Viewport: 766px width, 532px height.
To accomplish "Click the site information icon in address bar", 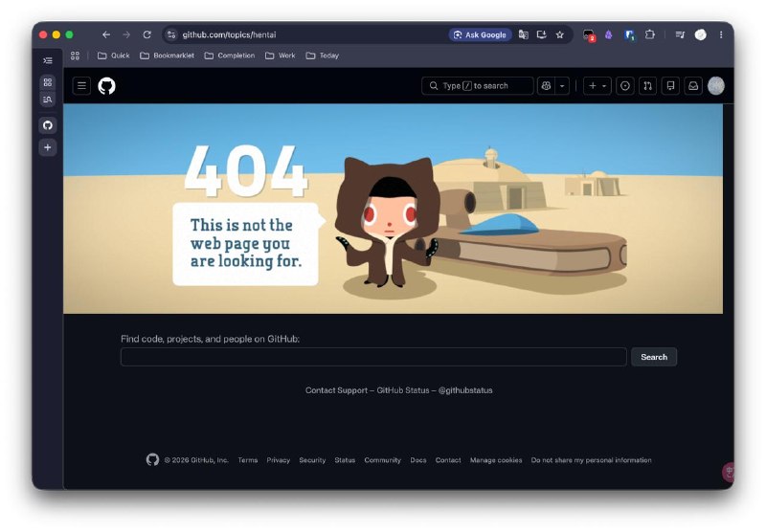I will [x=171, y=34].
